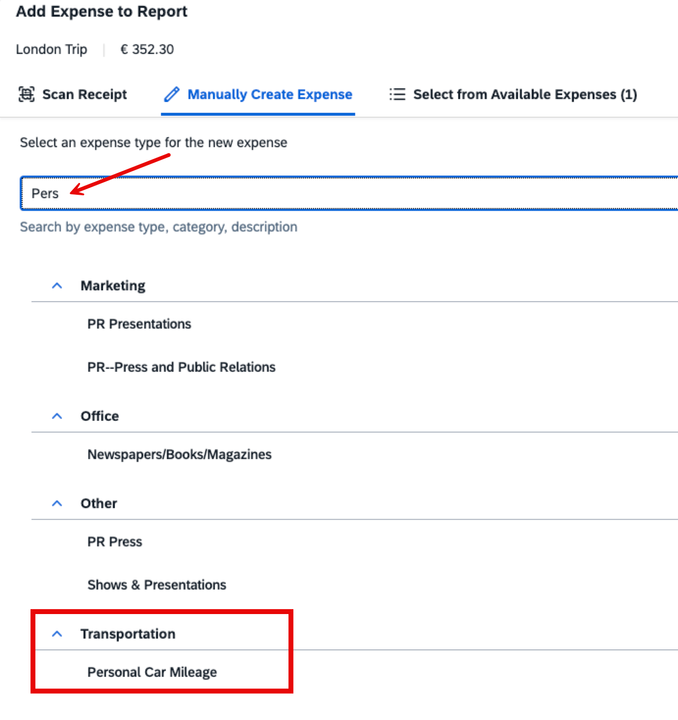Collapse the Marketing category

pyautogui.click(x=57, y=285)
